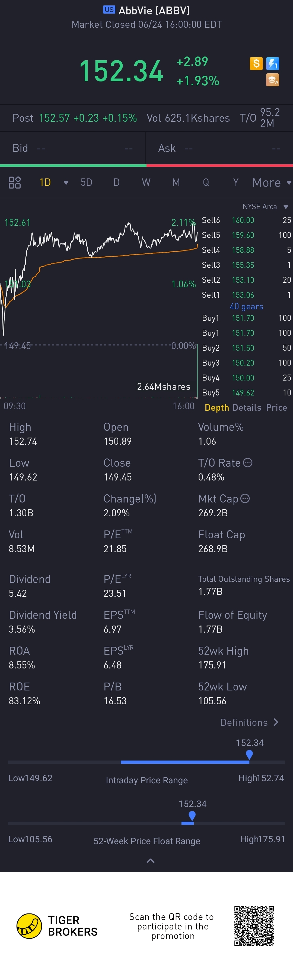Switch to the W weekly chart tab
This screenshot has width=293, height=980.
[x=146, y=183]
